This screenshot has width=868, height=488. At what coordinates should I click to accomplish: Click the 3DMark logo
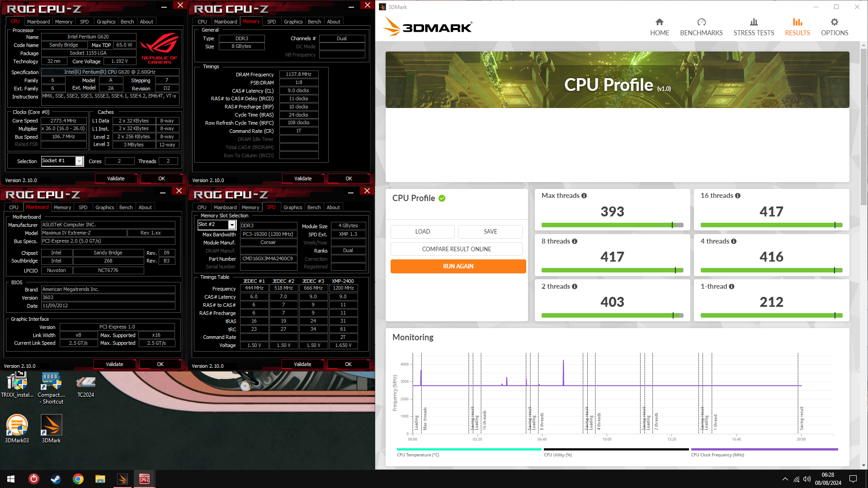pos(428,27)
